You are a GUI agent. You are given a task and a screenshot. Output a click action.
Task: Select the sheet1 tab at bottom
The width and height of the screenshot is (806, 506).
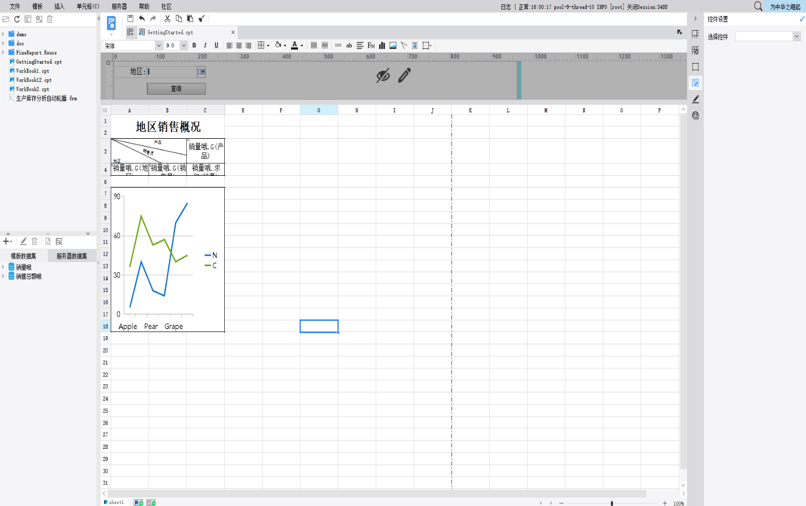pyautogui.click(x=114, y=502)
